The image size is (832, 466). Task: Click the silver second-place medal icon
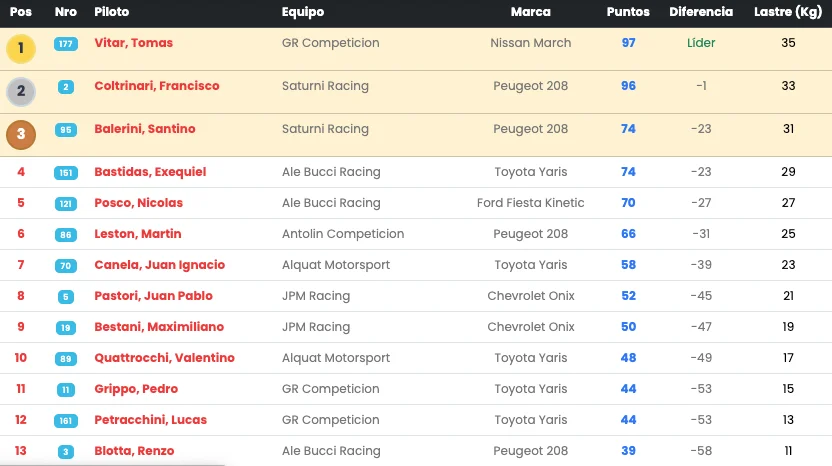(x=21, y=91)
